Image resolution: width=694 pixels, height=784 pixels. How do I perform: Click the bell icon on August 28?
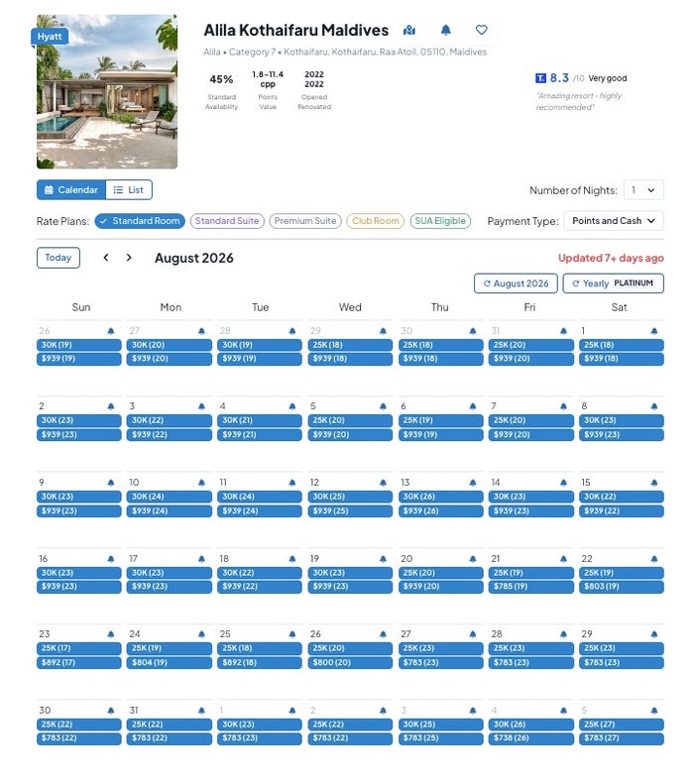(563, 634)
